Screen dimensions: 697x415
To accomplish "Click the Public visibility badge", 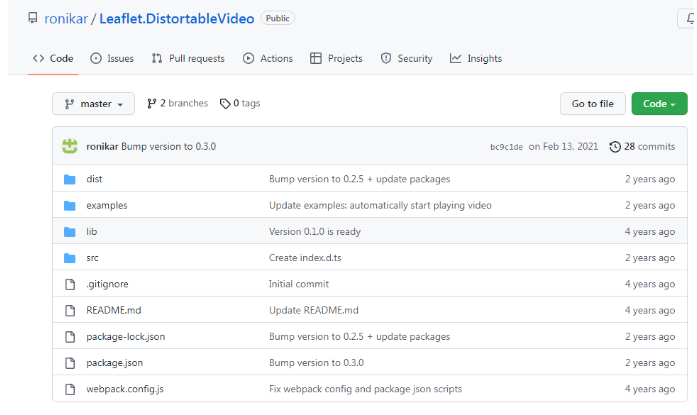I will 278,18.
